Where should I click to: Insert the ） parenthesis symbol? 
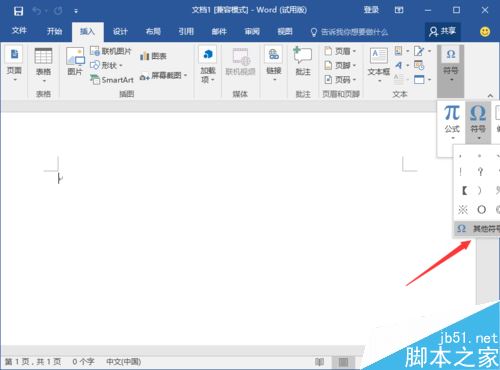479,191
